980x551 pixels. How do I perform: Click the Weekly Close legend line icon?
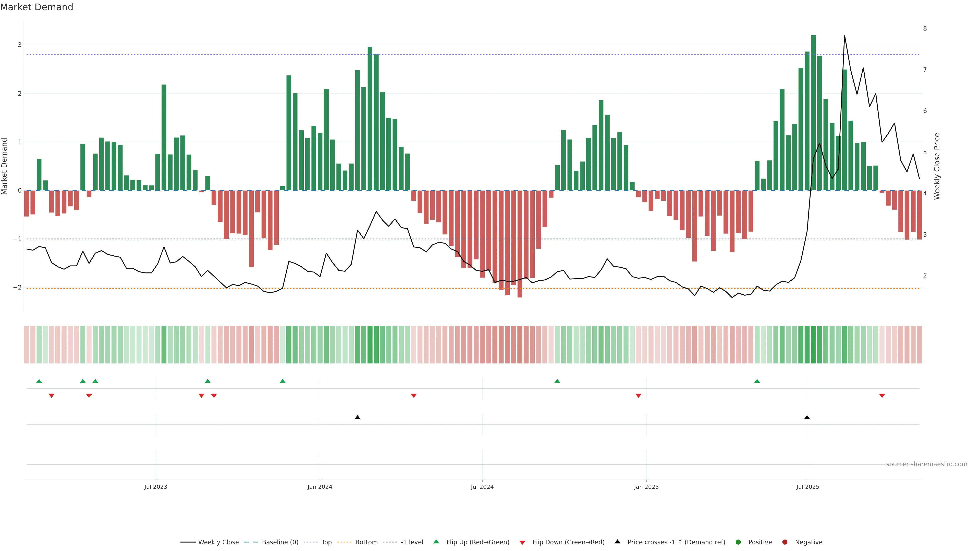click(188, 542)
